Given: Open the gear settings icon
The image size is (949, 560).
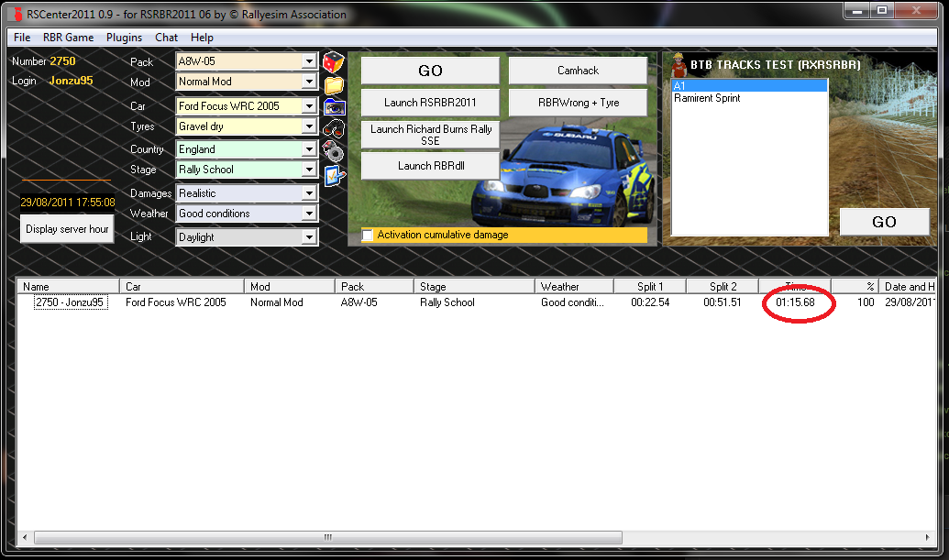Looking at the screenshot, I should [334, 152].
